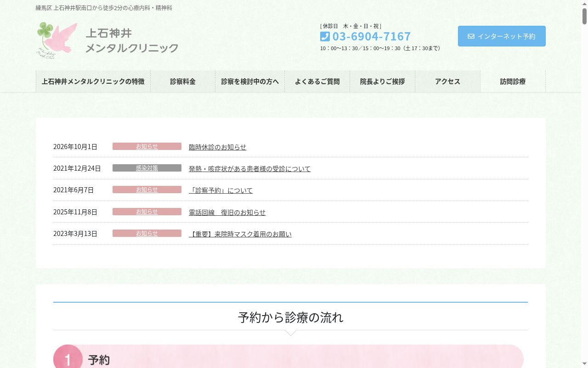
Task: Open 発熱・咳症状がある患者様の受診について
Action: 250,168
